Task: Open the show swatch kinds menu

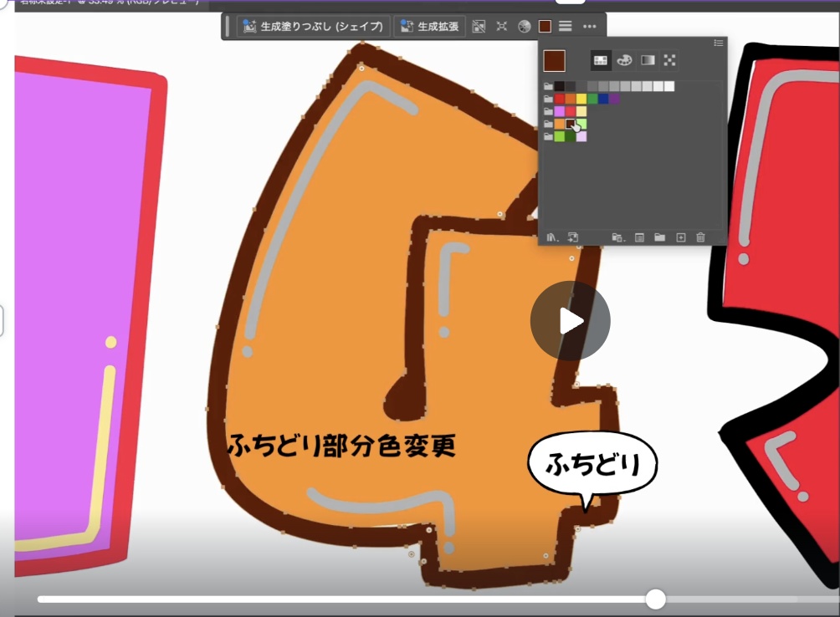Action: click(x=617, y=237)
